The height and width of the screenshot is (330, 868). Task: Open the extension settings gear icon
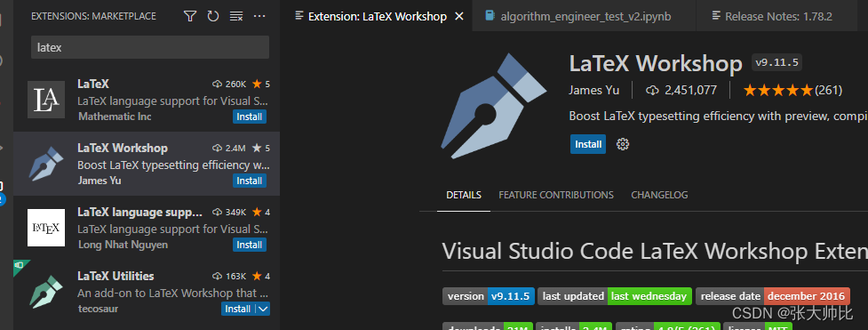click(x=623, y=144)
